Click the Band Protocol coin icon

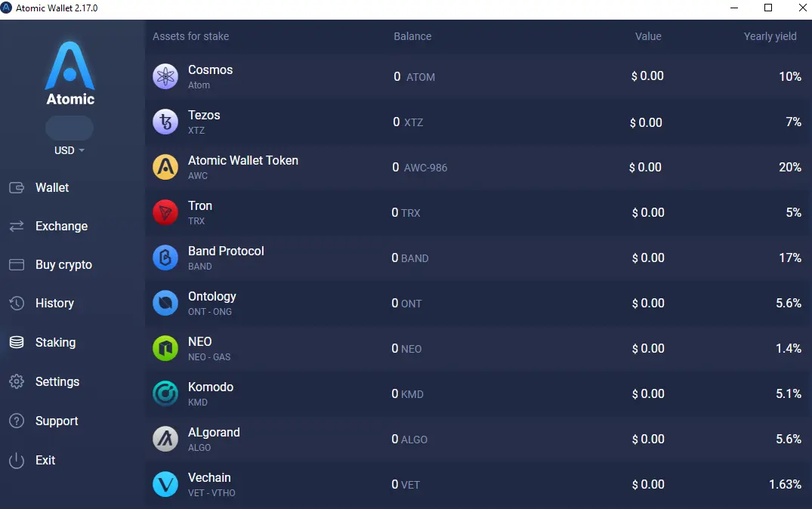165,258
